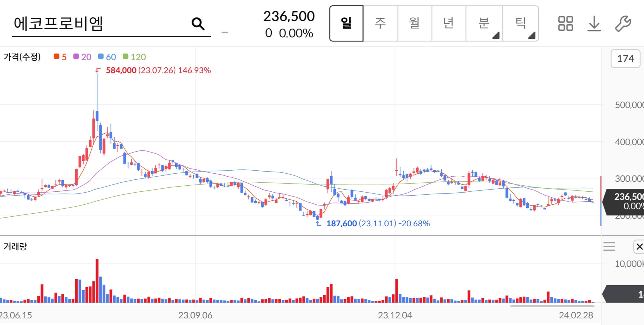Click the 174 value box on the right axis
This screenshot has height=325, width=644.
[625, 59]
